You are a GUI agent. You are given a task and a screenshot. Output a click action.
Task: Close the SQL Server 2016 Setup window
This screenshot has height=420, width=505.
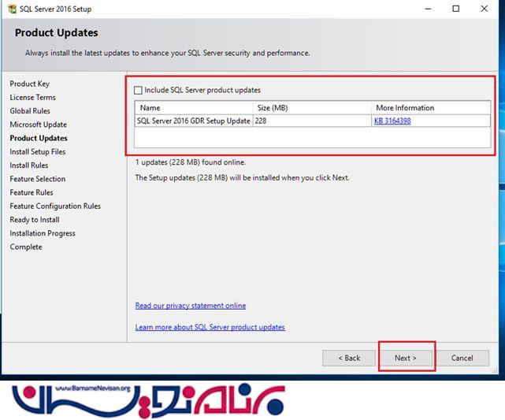484,9
